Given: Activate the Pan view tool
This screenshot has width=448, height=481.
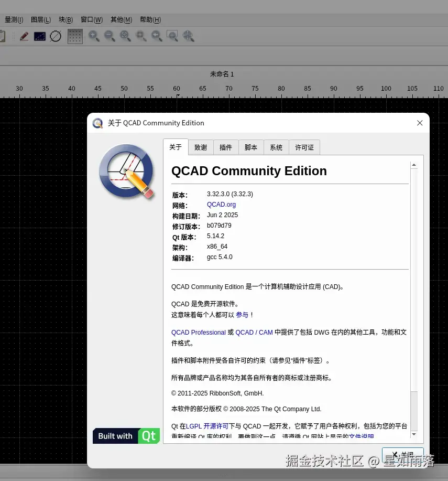Looking at the screenshot, I should (188, 36).
